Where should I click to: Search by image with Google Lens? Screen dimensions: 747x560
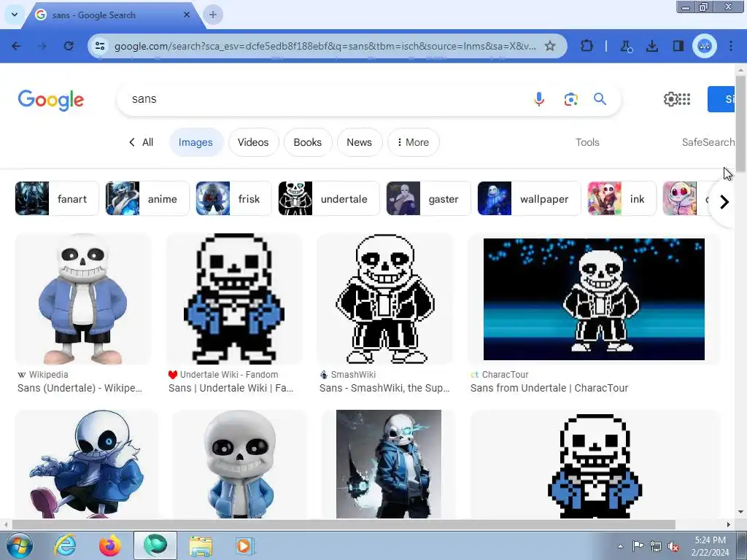tap(570, 99)
